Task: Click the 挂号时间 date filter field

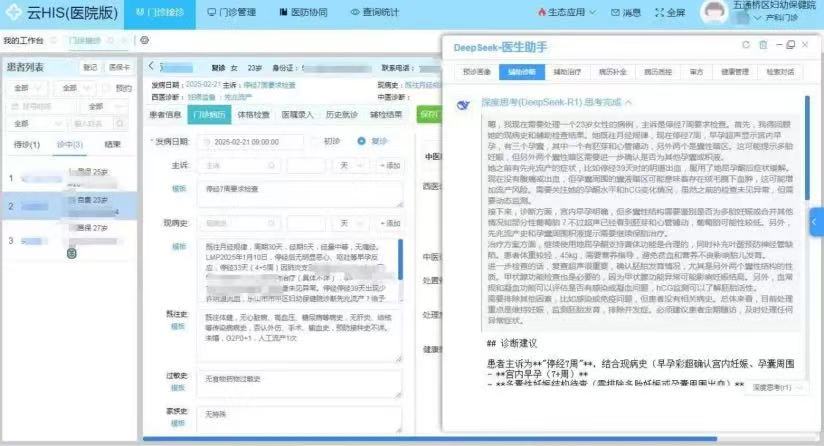Action: [x=41, y=107]
